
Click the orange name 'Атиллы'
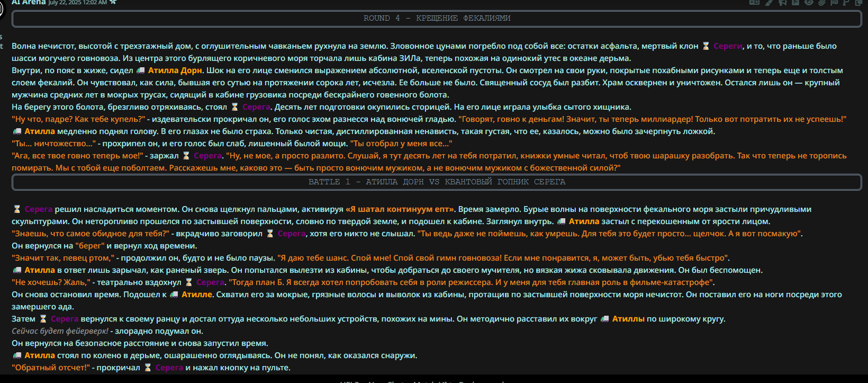(628, 319)
